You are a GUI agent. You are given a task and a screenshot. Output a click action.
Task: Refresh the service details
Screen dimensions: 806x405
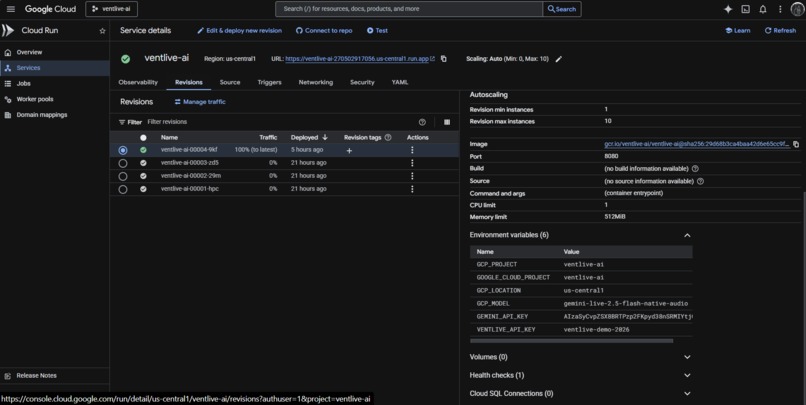(780, 31)
